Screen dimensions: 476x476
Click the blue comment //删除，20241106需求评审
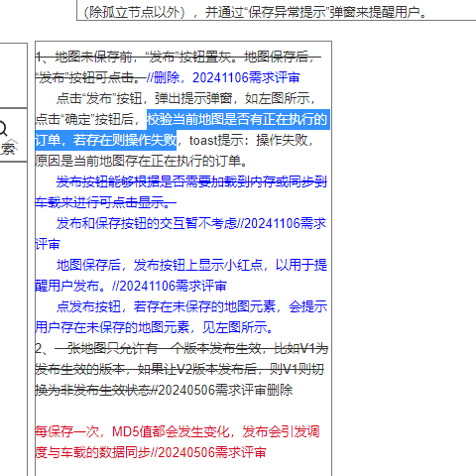tap(223, 78)
